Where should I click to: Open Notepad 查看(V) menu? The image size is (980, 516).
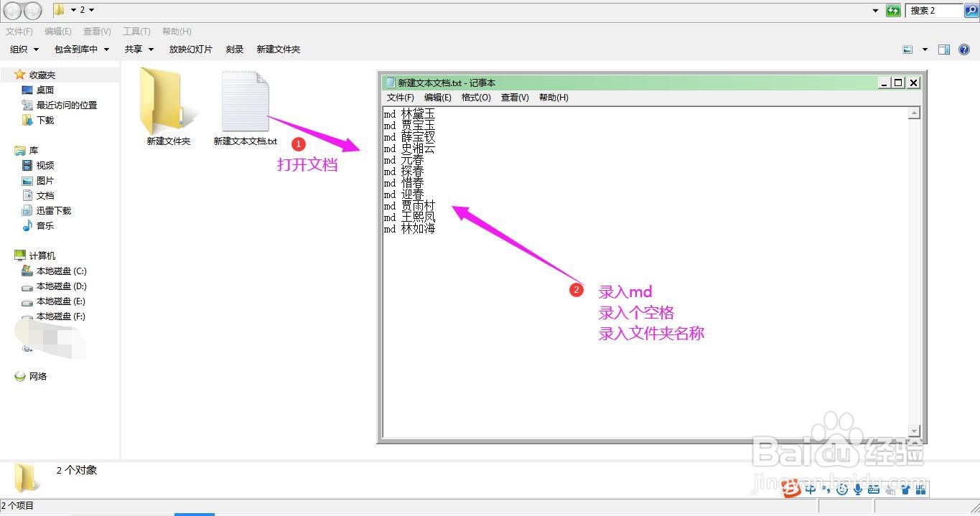tap(515, 98)
